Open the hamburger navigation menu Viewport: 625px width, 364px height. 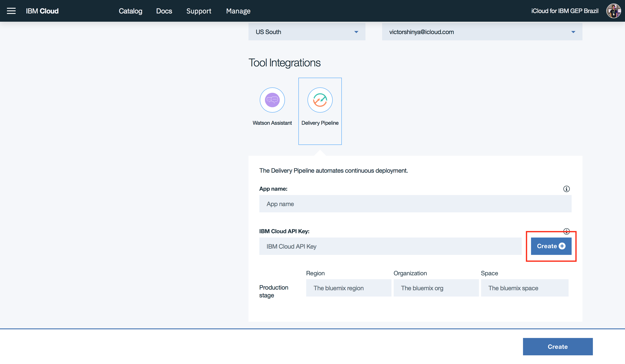click(x=11, y=11)
